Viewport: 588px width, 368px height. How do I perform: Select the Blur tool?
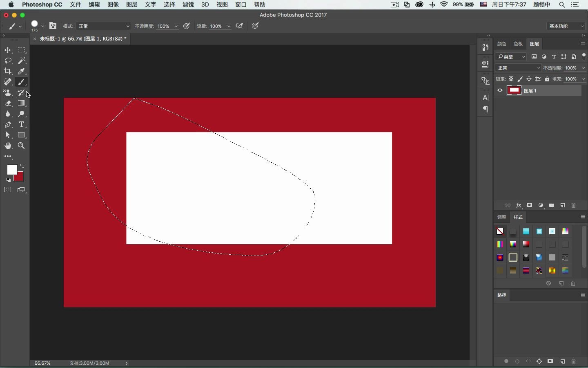click(8, 114)
